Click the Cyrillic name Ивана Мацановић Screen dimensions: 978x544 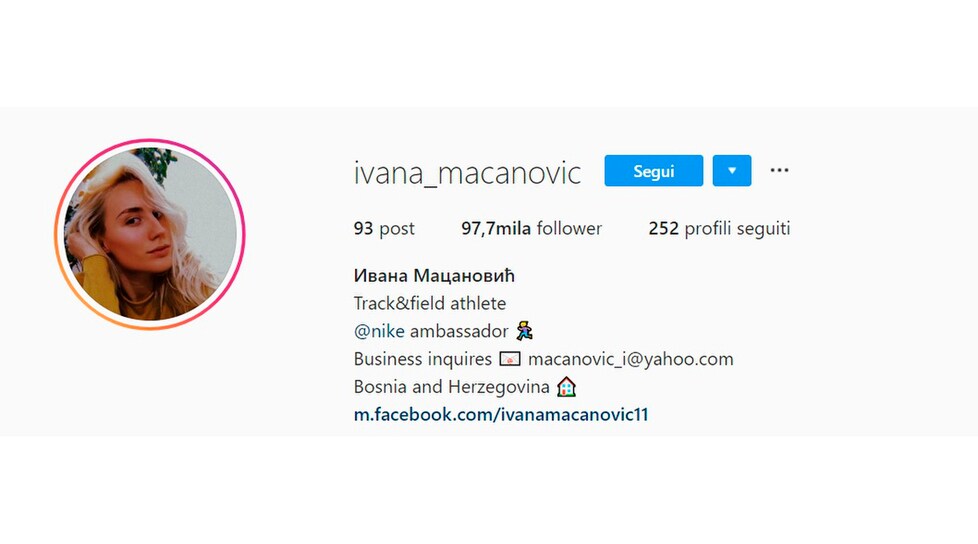(434, 276)
